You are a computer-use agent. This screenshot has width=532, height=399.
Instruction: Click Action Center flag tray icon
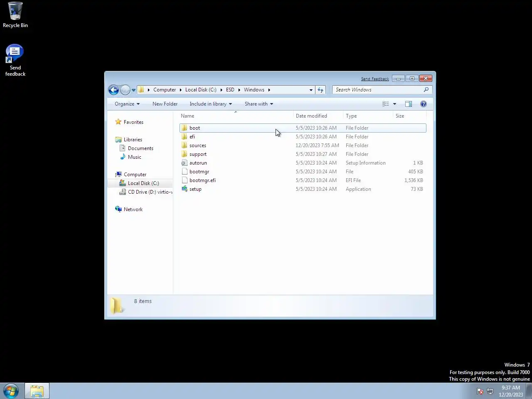(480, 391)
